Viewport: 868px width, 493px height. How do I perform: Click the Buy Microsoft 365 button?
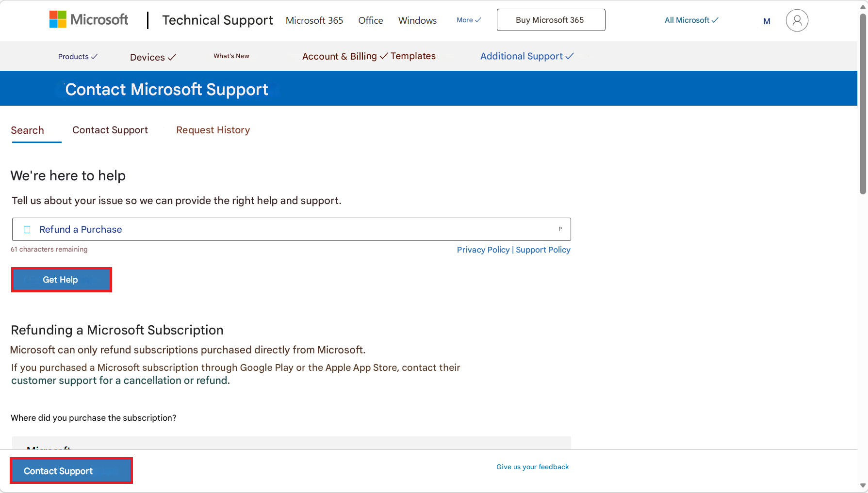coord(550,20)
